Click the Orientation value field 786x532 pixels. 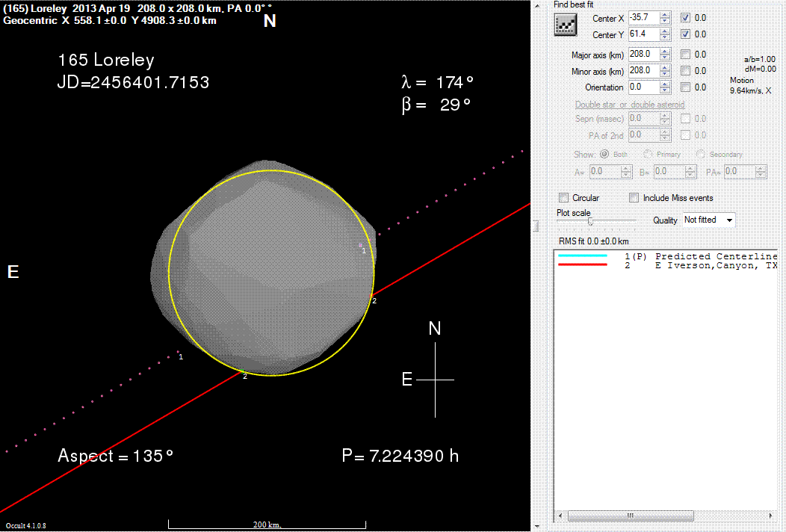pyautogui.click(x=644, y=87)
